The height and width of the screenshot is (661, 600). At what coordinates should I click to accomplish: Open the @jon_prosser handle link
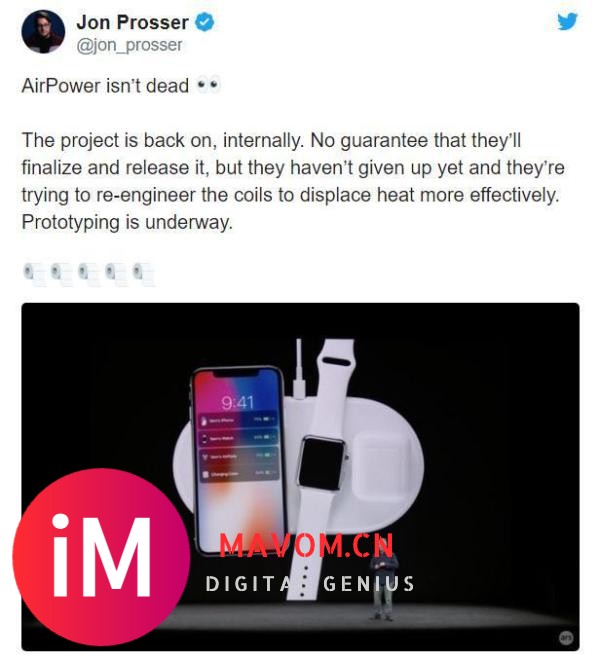[x=129, y=45]
